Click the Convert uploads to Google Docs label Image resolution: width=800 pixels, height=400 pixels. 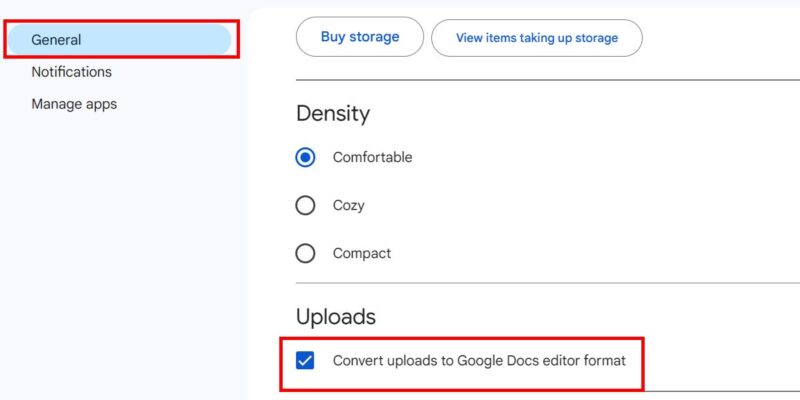(x=479, y=360)
